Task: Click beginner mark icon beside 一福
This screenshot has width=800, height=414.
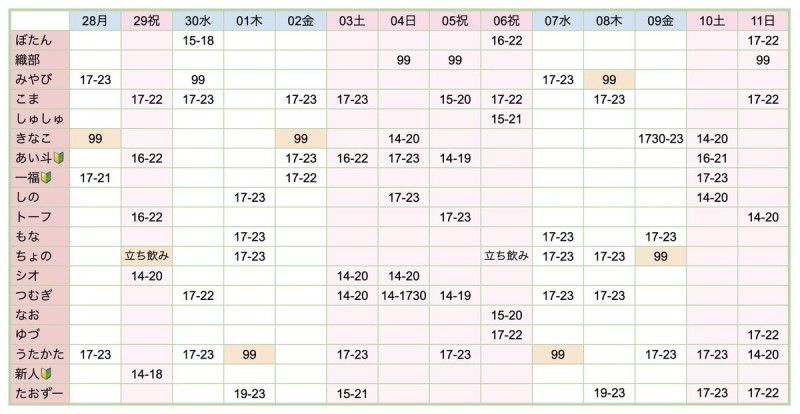Action: click(x=46, y=178)
